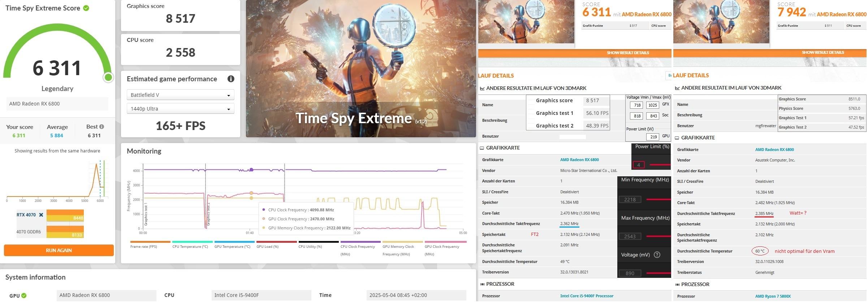Click the GFX Vmin field showing 718
This screenshot has width=868, height=302.
pyautogui.click(x=636, y=105)
